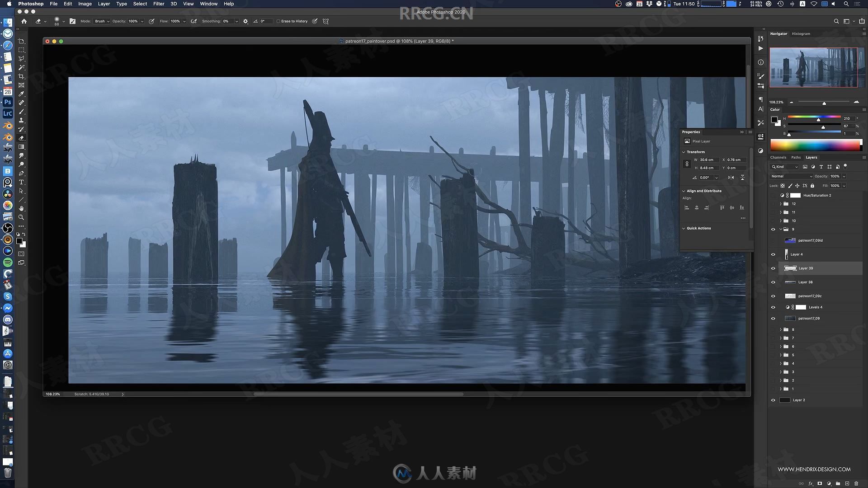Open Spotify from the dock

coord(8,263)
